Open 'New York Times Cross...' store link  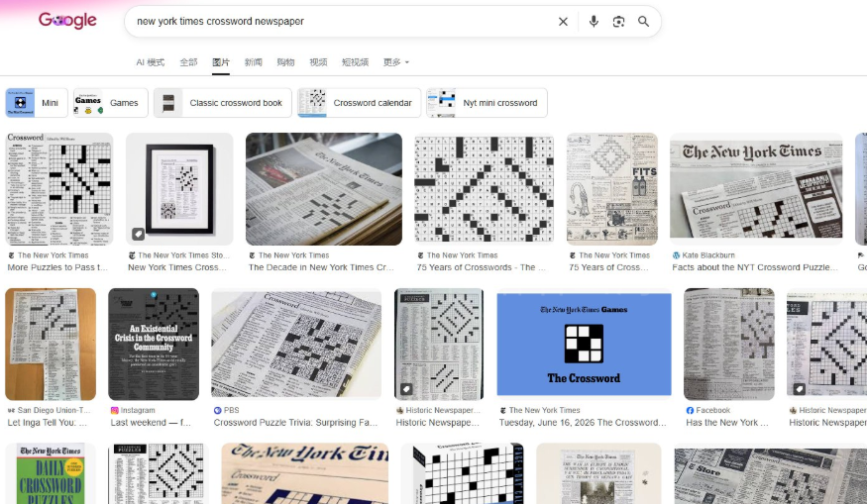(x=177, y=267)
